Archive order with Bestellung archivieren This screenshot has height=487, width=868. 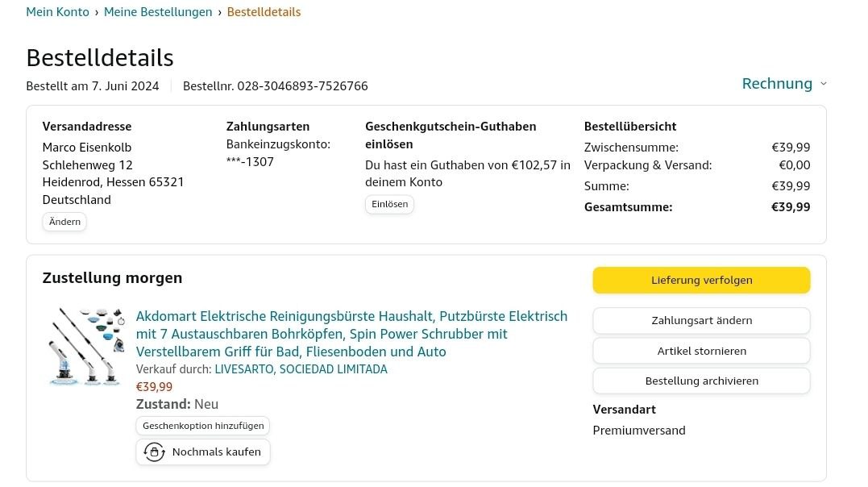701,381
